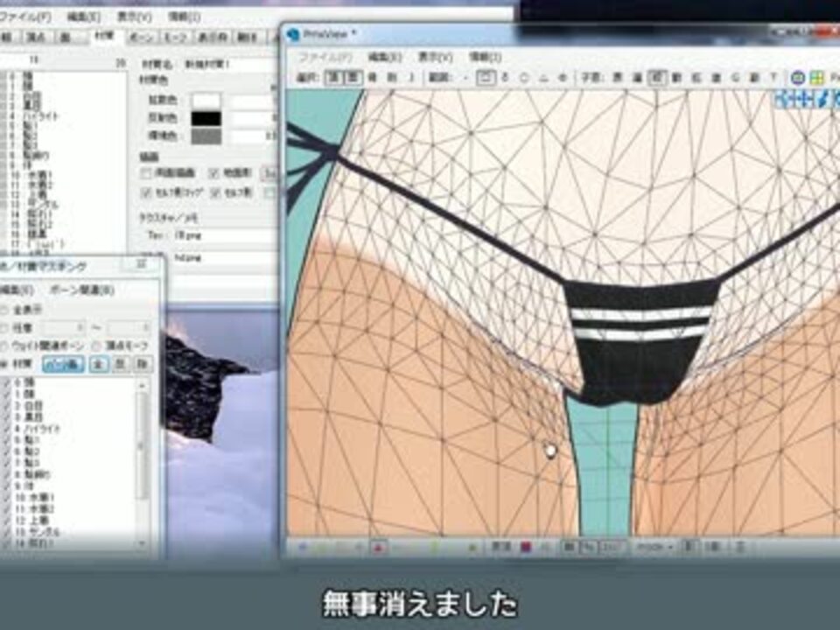This screenshot has height=630, width=840.
Task: Click pink square icon in PmxView bottom bar
Action: pos(526,548)
